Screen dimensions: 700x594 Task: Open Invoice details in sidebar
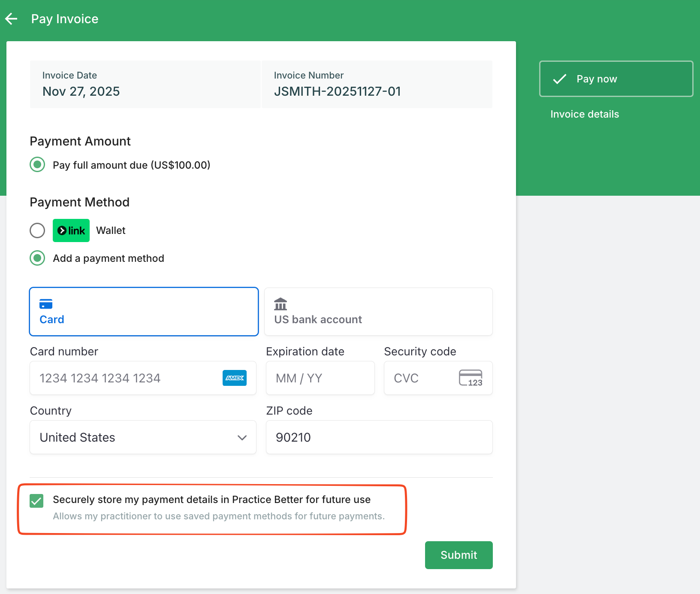point(585,114)
